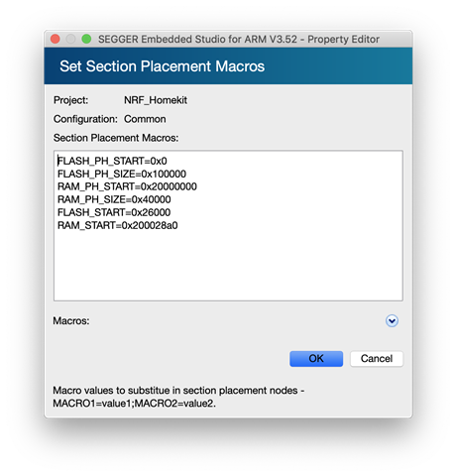Click the FLASH_PH_SIZE=0x100000 line
The width and height of the screenshot is (456, 476).
click(122, 174)
